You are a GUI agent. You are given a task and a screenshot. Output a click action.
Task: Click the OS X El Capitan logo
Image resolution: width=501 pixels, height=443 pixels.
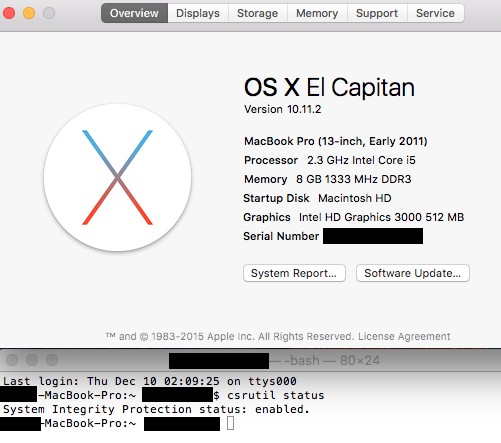point(117,177)
